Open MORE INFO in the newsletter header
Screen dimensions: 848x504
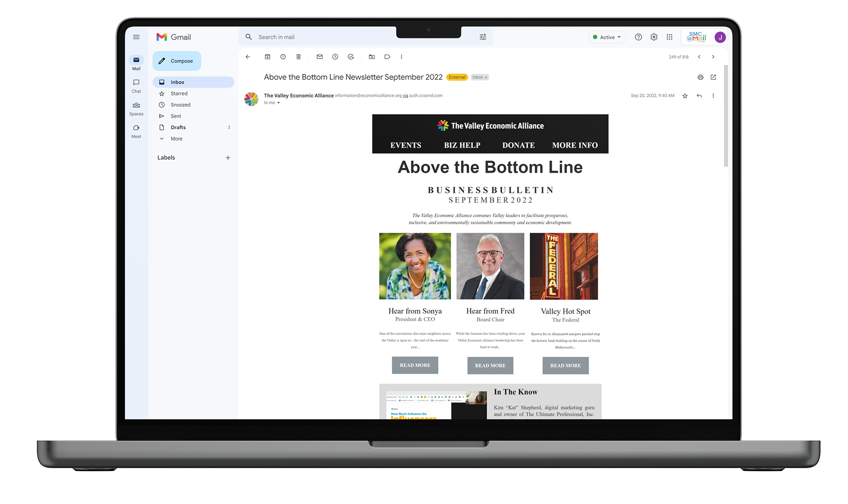(575, 145)
